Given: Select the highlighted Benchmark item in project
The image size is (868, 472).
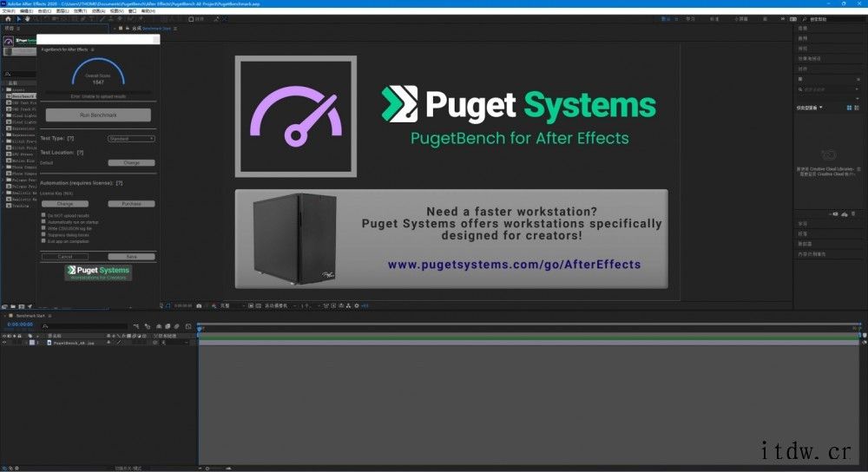Looking at the screenshot, I should [x=23, y=96].
